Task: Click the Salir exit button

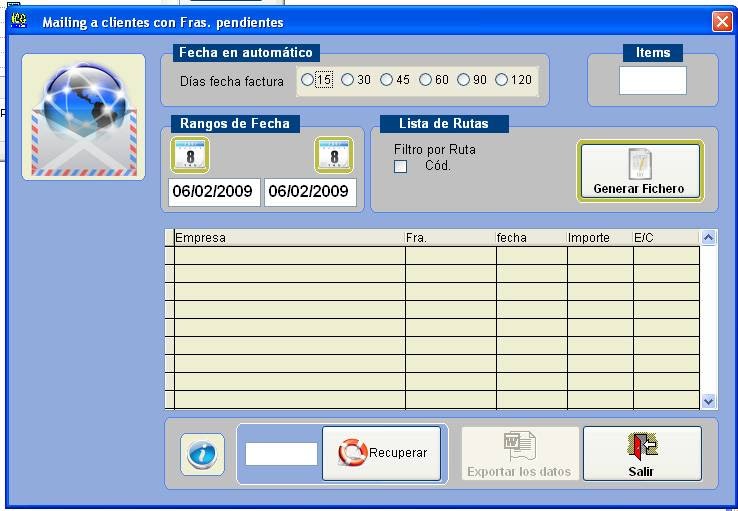Action: pos(642,454)
